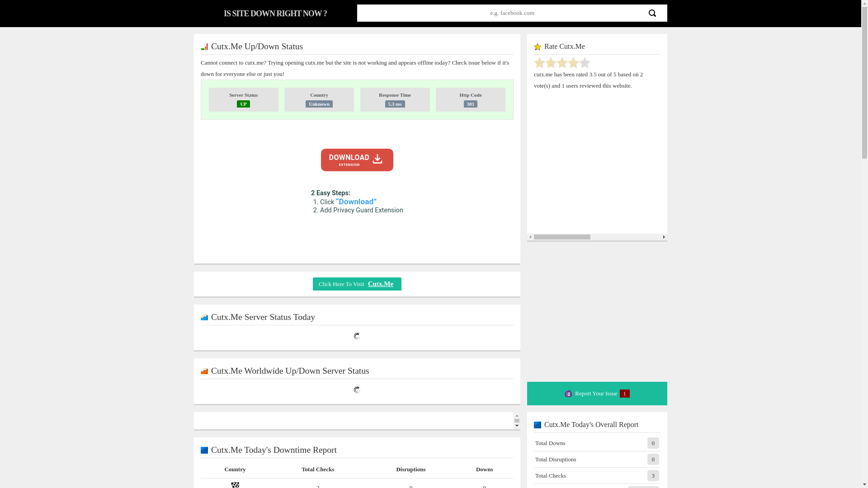Click the Today's Overall Report icon

[x=538, y=425]
